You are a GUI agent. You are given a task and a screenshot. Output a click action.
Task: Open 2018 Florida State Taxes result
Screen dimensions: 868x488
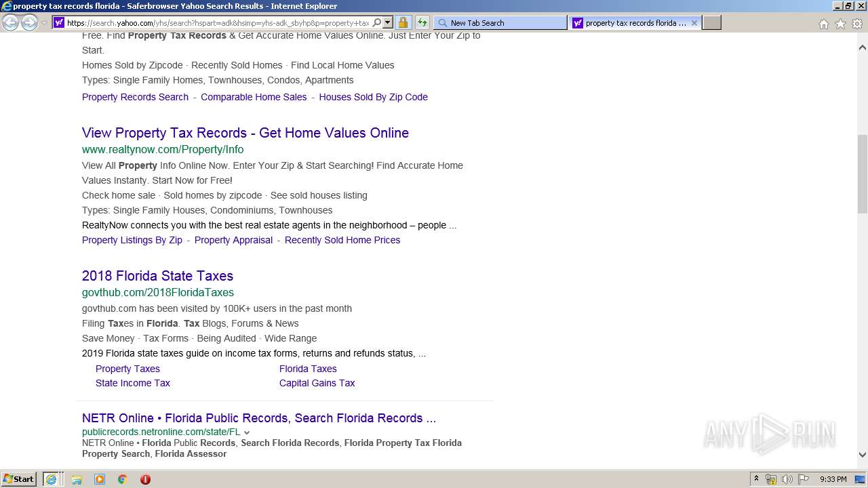157,276
